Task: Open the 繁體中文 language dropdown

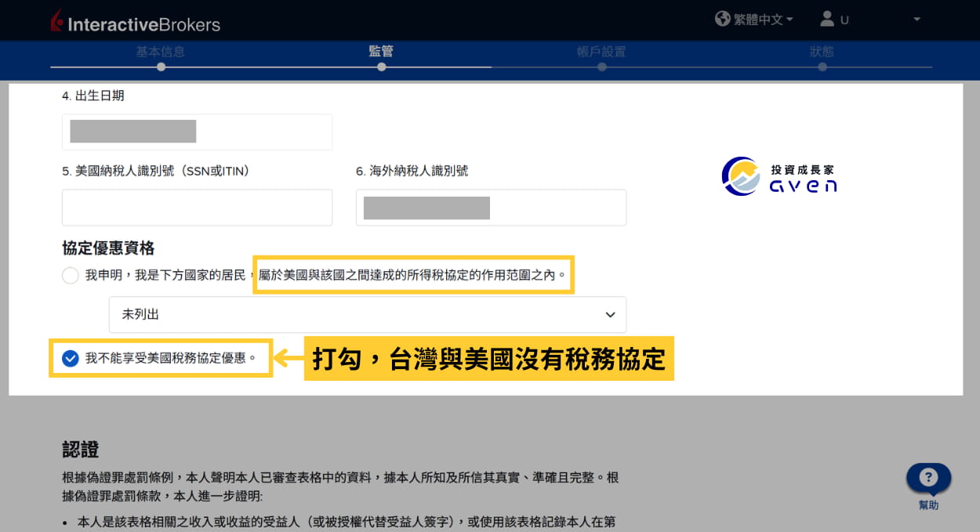Action: [763, 20]
